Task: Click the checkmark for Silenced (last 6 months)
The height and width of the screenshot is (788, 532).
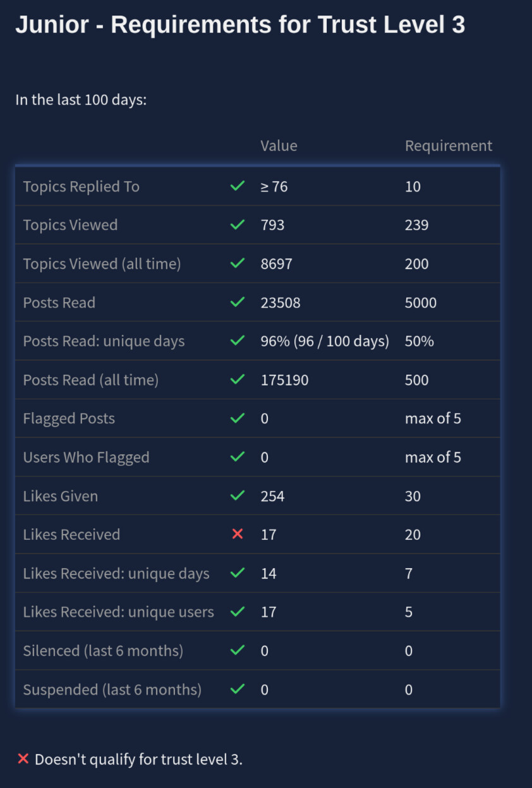Action: tap(238, 650)
